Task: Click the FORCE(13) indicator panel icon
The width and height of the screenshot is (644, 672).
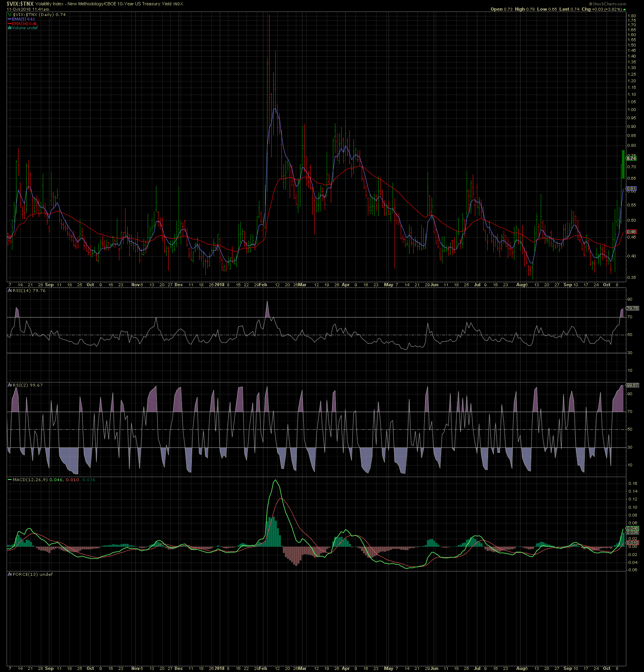Action: pos(10,574)
